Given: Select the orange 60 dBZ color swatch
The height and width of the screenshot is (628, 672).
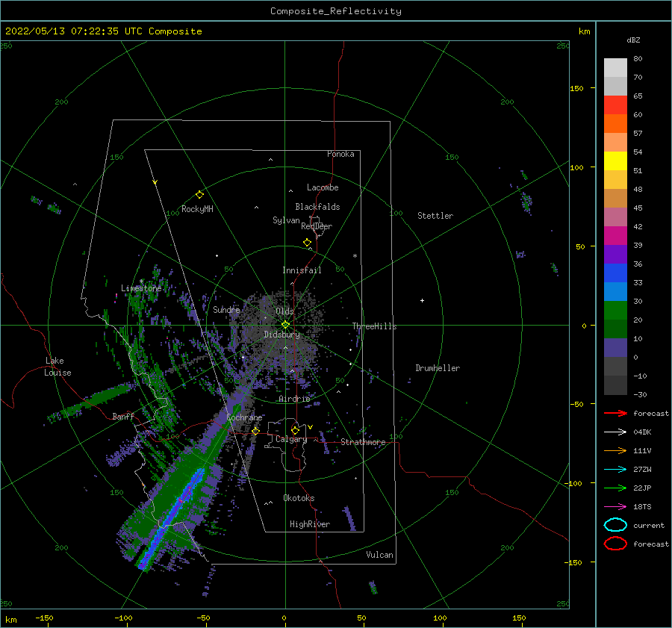Looking at the screenshot, I should [615, 123].
